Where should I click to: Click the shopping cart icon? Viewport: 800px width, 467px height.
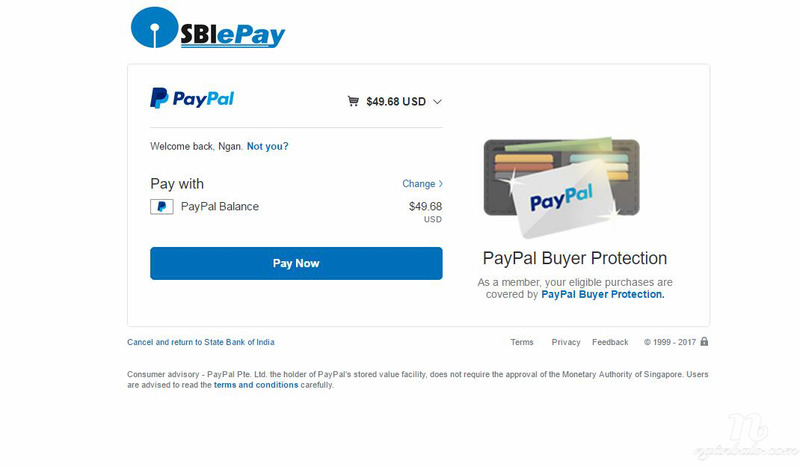(x=353, y=101)
